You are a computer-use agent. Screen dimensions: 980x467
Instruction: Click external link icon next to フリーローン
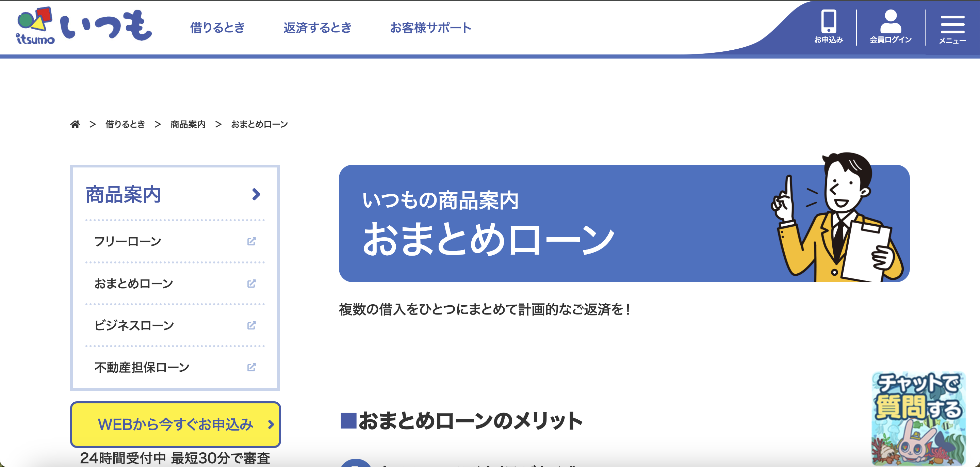point(251,241)
